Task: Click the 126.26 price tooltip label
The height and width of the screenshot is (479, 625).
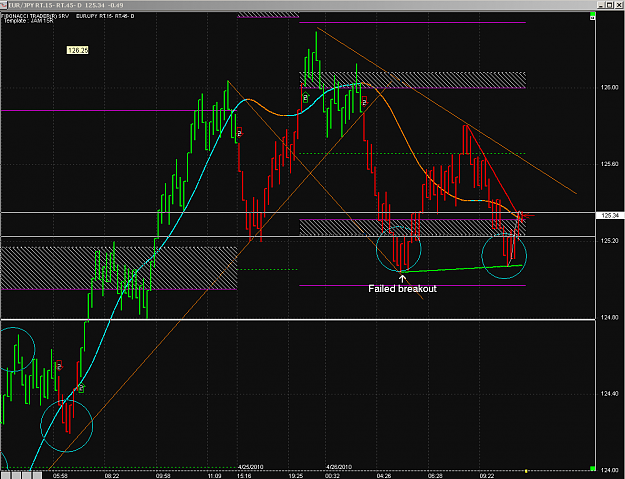Action: (78, 50)
